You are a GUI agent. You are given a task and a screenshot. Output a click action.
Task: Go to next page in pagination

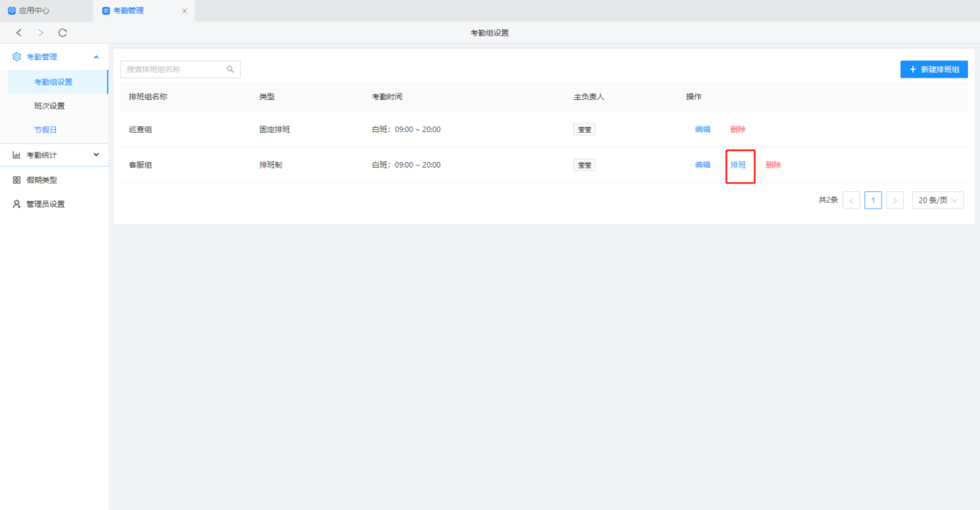tap(895, 200)
